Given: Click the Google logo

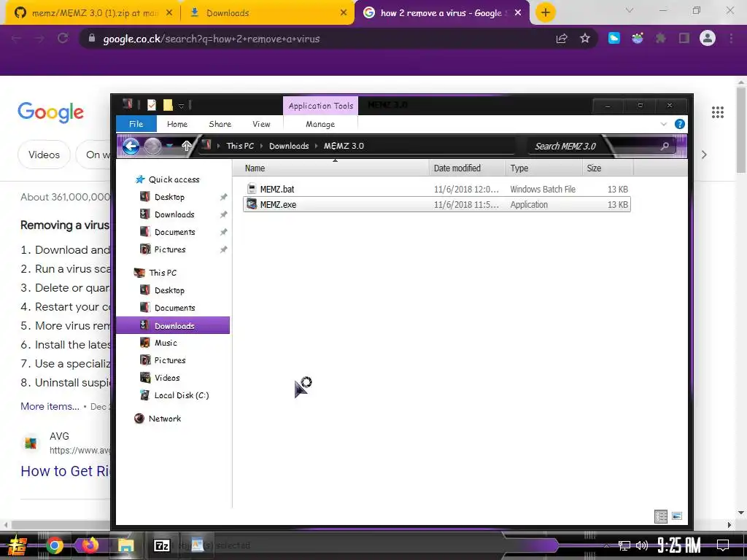Looking at the screenshot, I should [x=50, y=112].
